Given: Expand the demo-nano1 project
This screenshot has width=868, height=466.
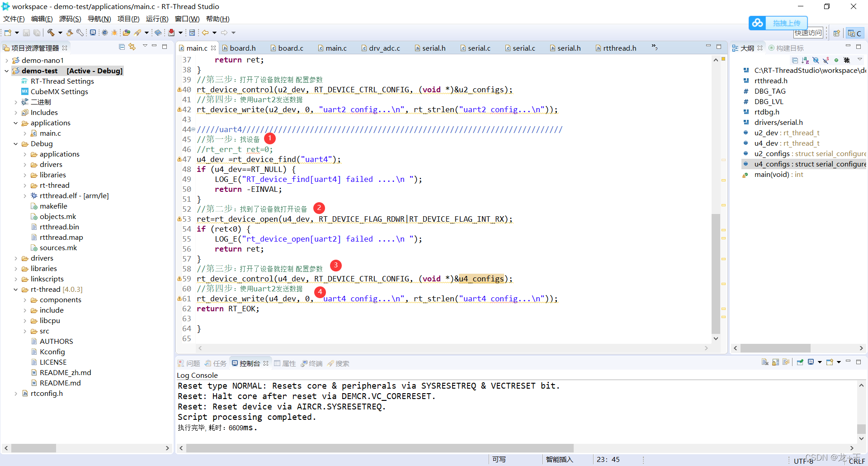Looking at the screenshot, I should [7, 61].
